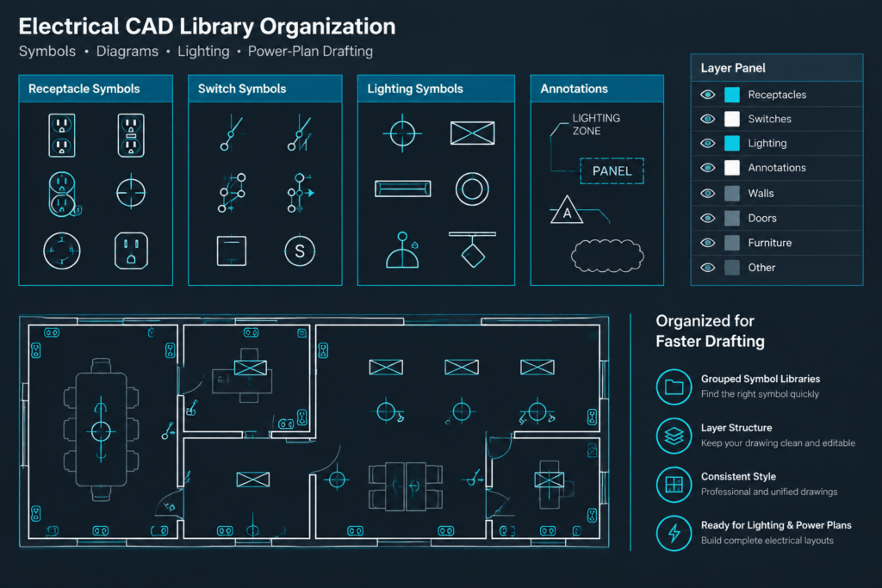This screenshot has width=882, height=588.
Task: Click the Consistent Style grid icon
Action: pyautogui.click(x=674, y=484)
